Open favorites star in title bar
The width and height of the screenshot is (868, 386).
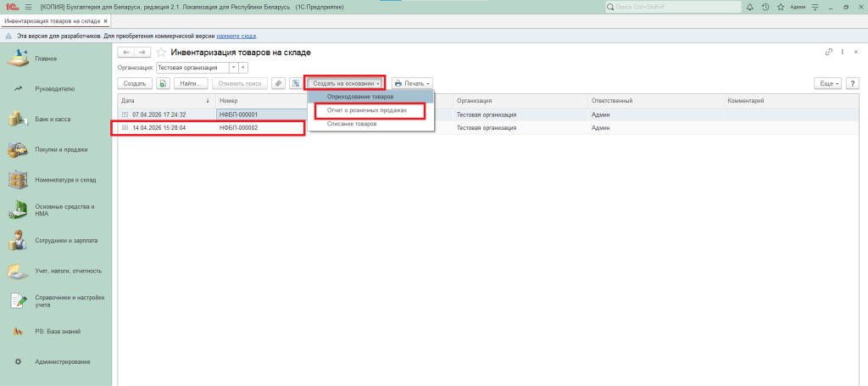coord(780,7)
